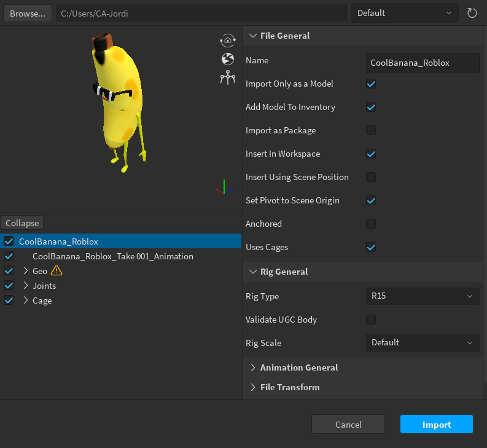This screenshot has height=448, width=487.
Task: Select the Joints tree row label
Action: tap(44, 286)
